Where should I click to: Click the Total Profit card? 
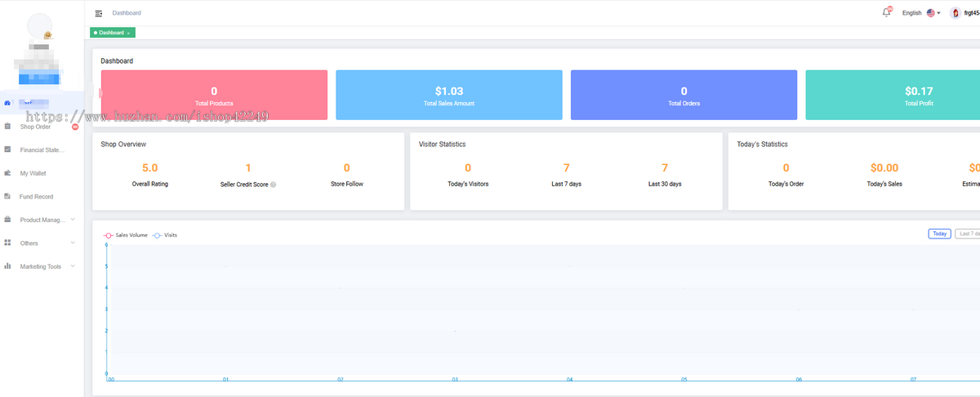point(893,95)
